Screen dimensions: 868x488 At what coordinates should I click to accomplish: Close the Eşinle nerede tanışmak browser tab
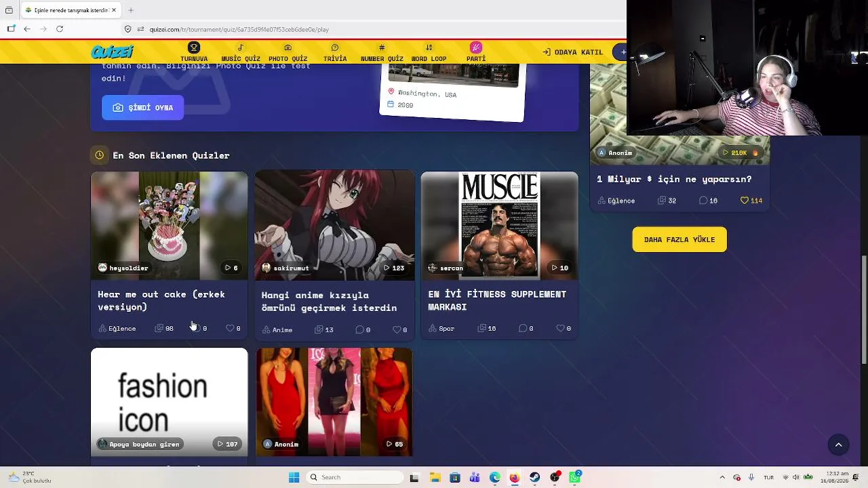coord(114,10)
